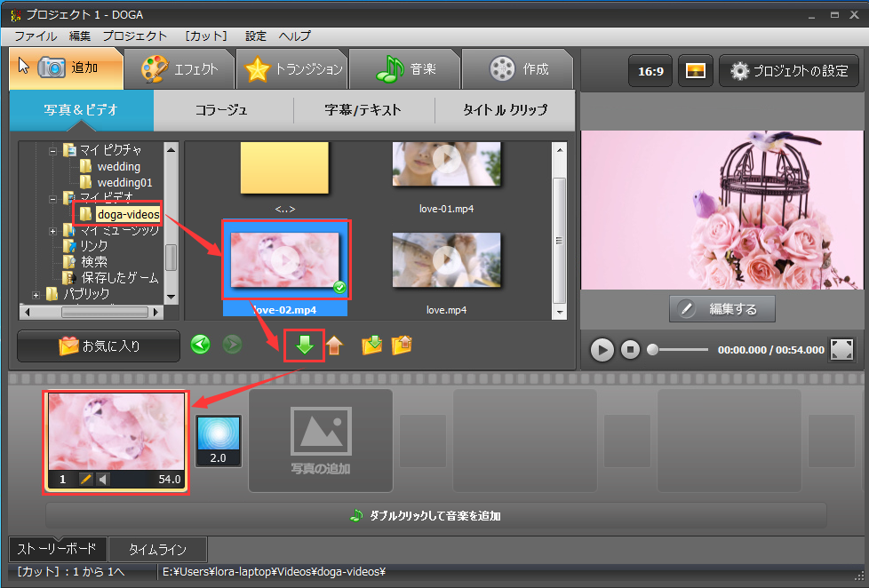Expand the マイ ミュージック folder node
This screenshot has width=869, height=588.
click(x=53, y=230)
